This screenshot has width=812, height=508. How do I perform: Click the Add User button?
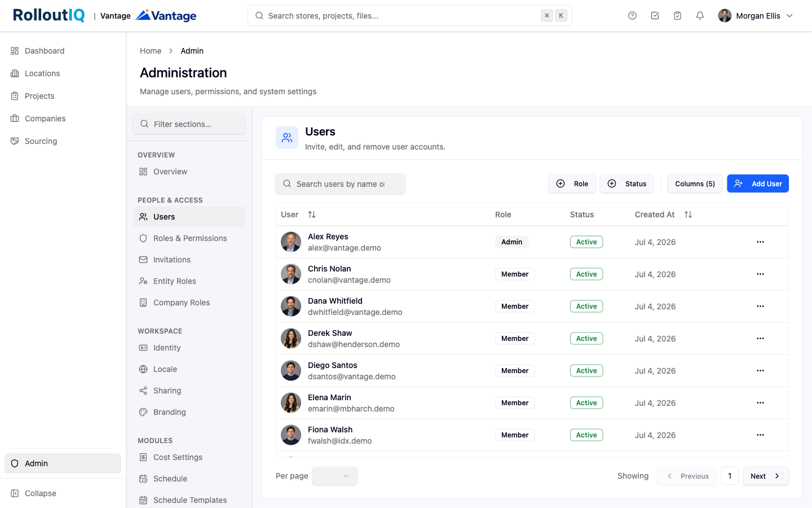(x=758, y=183)
